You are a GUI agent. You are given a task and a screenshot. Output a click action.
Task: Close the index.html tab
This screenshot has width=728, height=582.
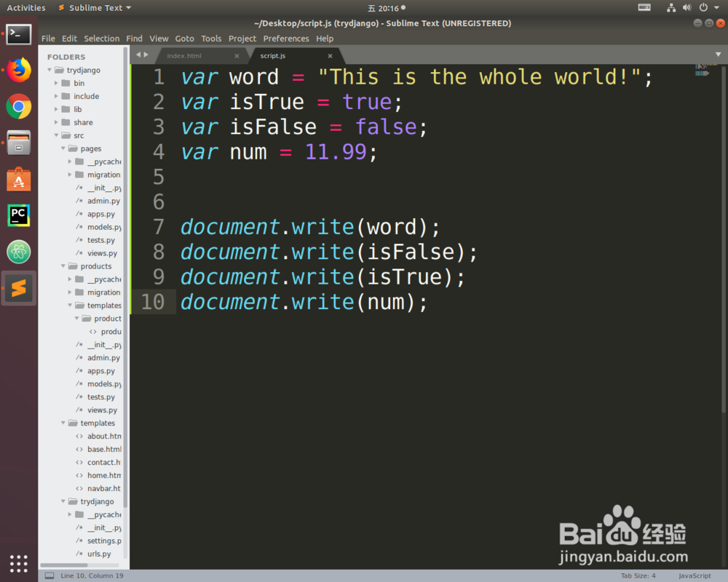(237, 56)
